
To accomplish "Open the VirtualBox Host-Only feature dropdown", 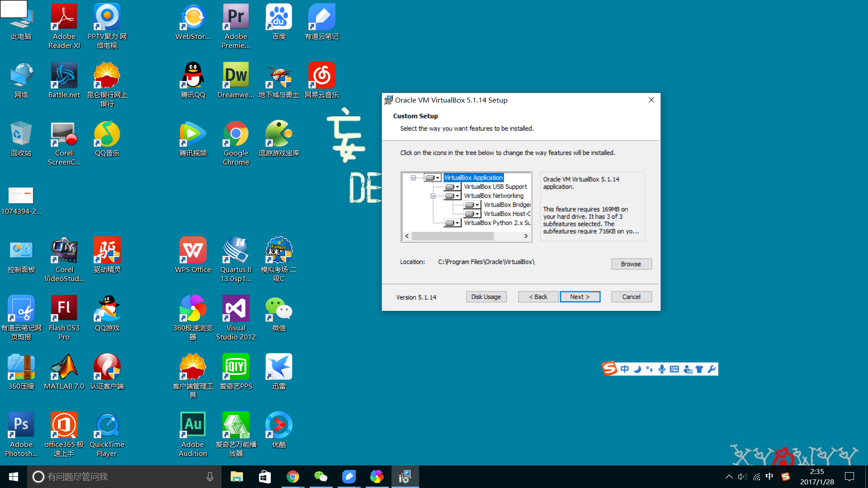I will [472, 214].
